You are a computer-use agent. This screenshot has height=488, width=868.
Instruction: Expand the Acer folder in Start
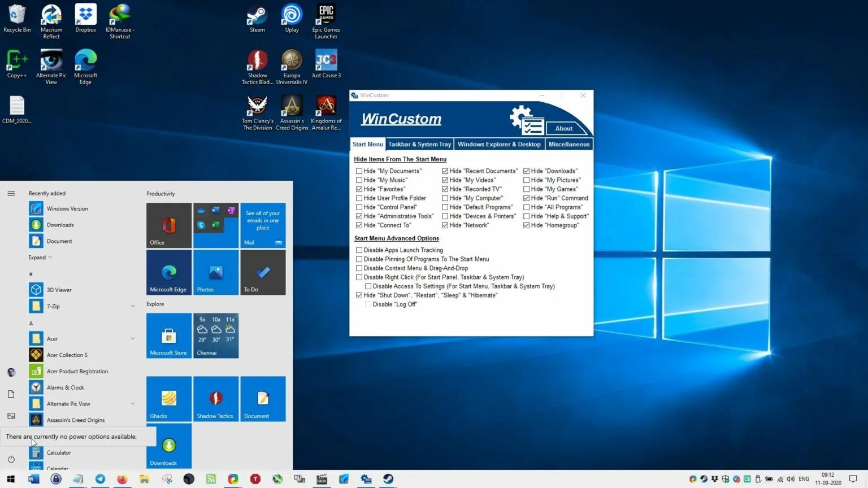pos(133,339)
